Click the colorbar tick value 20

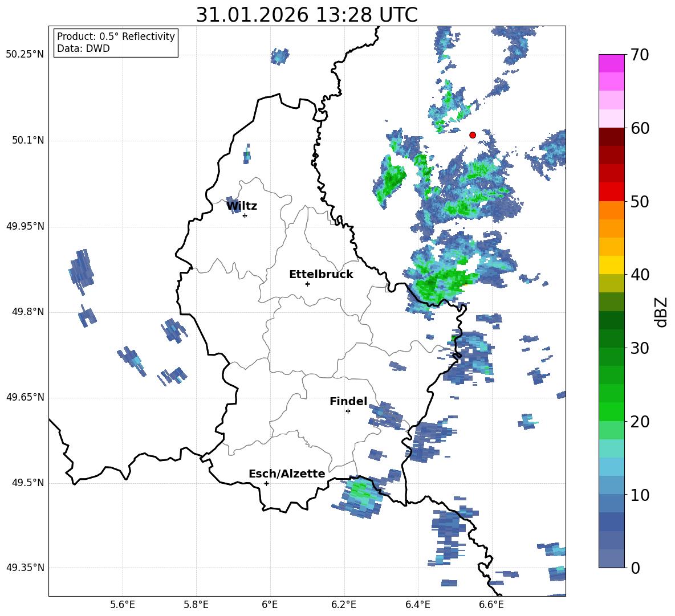point(640,422)
